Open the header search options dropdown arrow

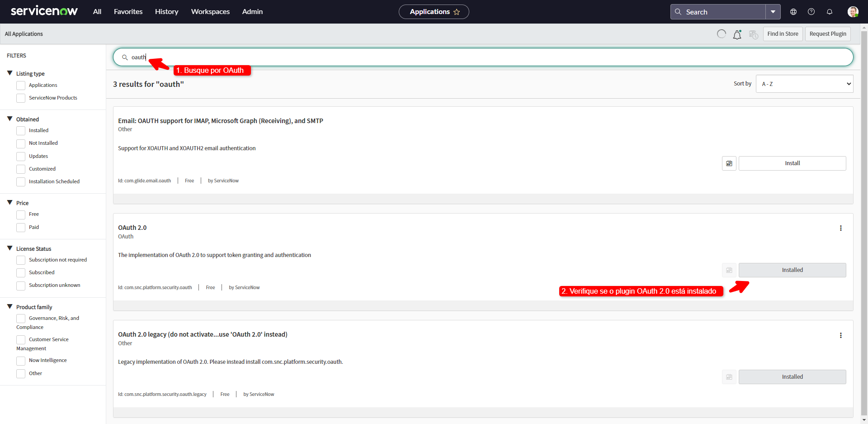(773, 12)
